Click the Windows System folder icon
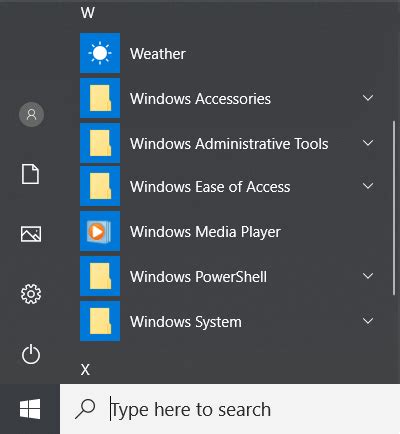Screen dimensions: 400x434 [x=100, y=321]
